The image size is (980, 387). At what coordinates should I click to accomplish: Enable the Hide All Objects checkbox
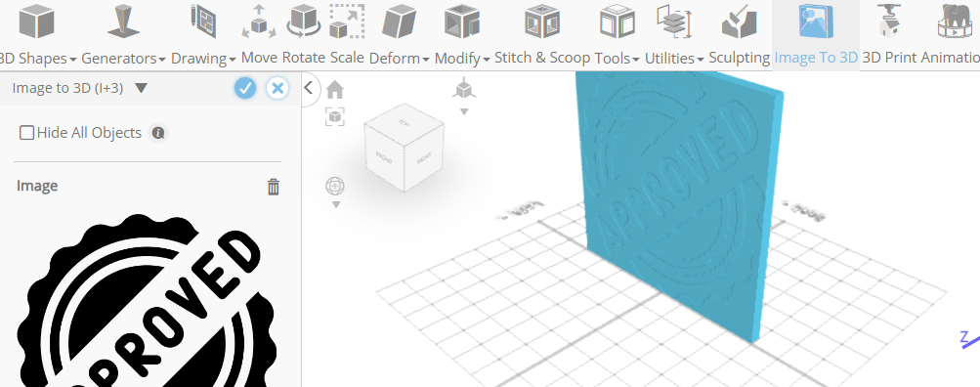click(27, 133)
